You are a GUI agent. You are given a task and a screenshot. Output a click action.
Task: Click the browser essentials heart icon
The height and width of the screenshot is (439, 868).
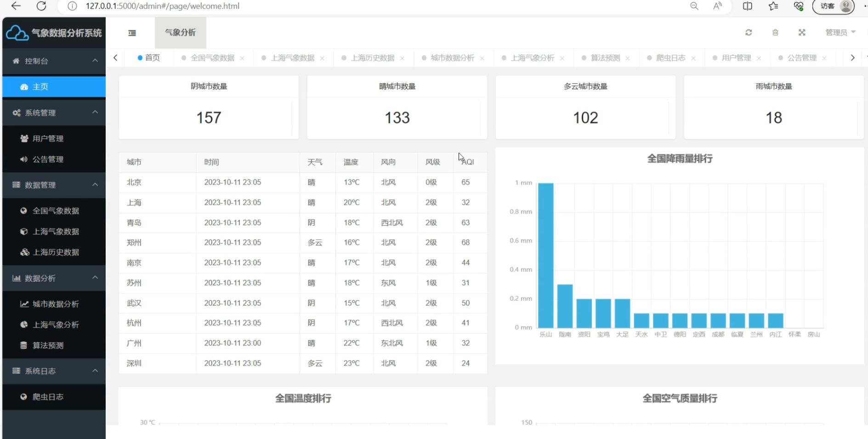tap(799, 6)
